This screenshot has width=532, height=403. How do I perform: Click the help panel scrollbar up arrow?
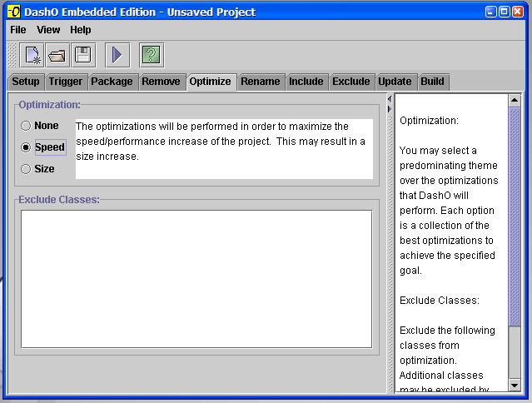tap(515, 101)
